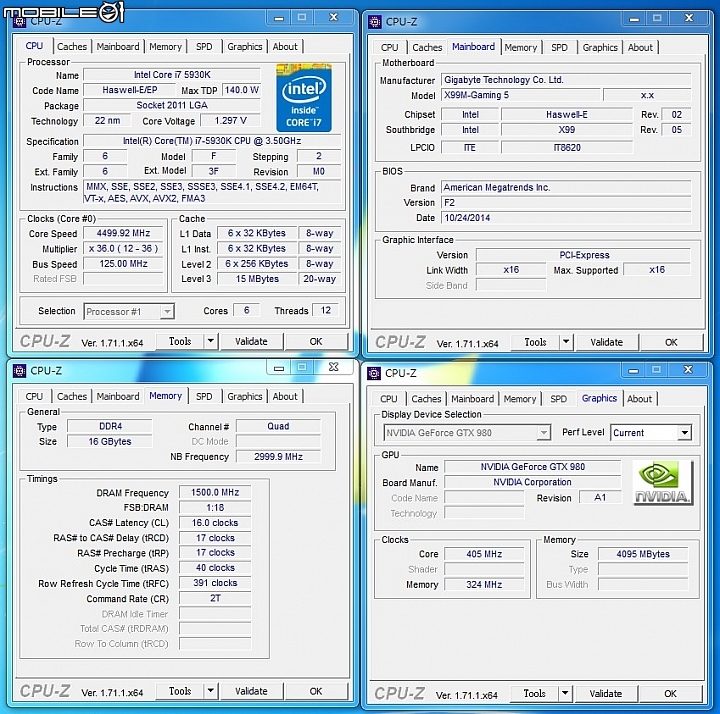This screenshot has width=720, height=714.
Task: Close the CPU tab window
Action: [333, 17]
